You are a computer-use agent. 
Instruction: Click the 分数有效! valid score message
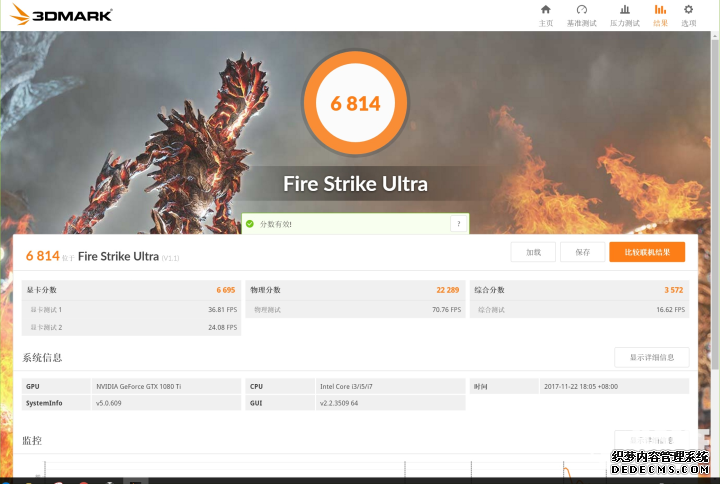coord(276,224)
